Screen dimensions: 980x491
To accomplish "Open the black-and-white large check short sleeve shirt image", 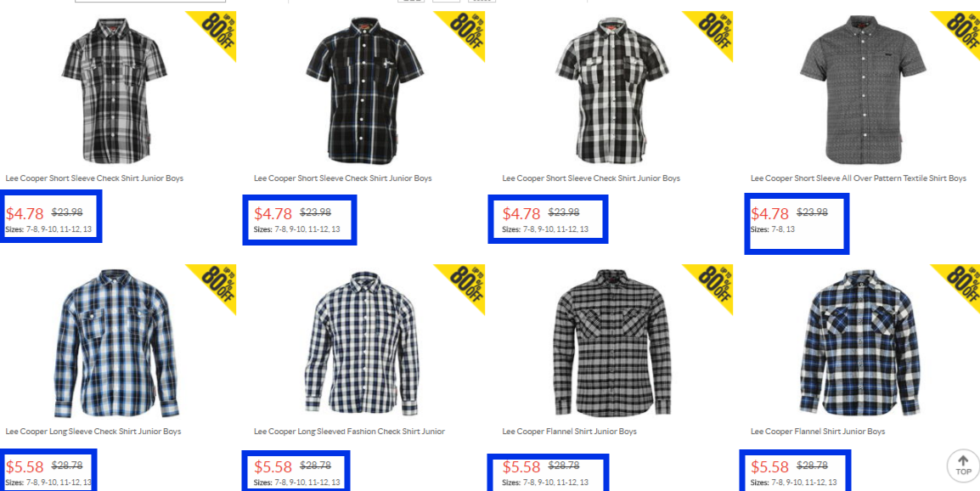I will click(612, 90).
